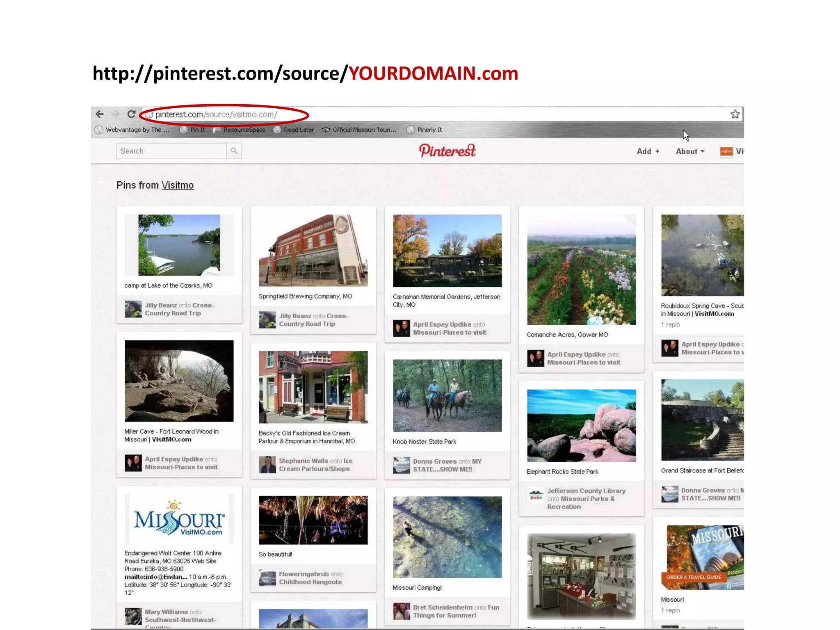Viewport: 840px width, 630px height.
Task: Open the Knob Noster State Park image
Action: tap(447, 395)
